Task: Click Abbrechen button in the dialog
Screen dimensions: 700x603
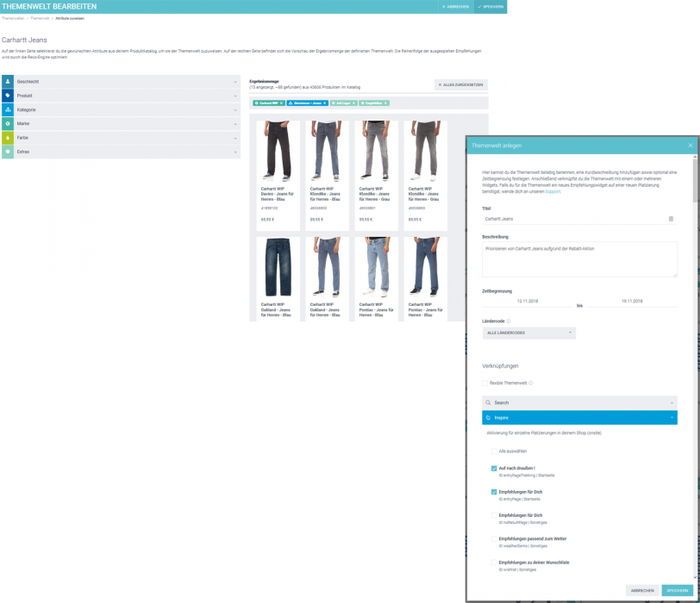Action: 642,591
